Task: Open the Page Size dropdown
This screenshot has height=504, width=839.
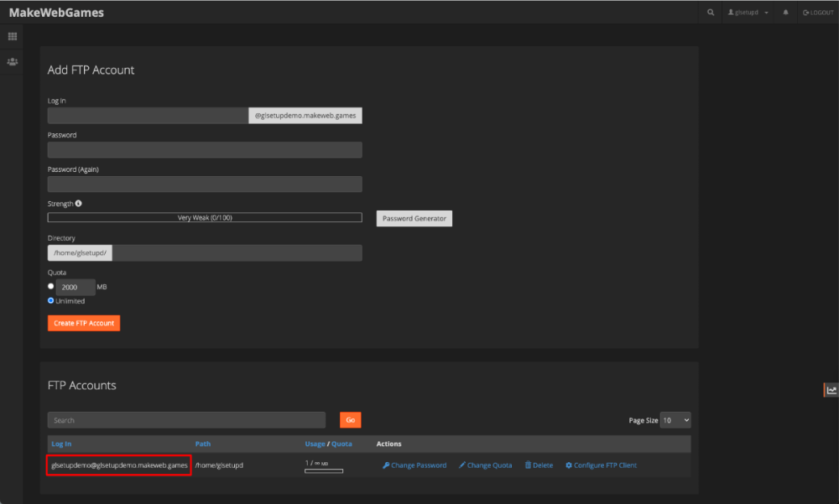Action: (x=675, y=420)
